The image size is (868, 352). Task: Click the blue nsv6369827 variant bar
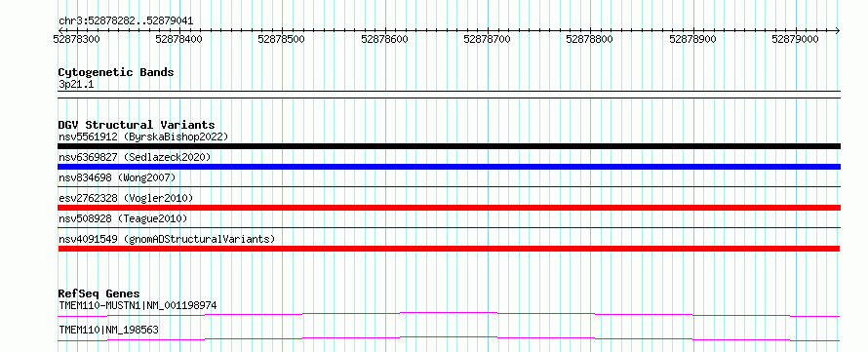pos(449,167)
